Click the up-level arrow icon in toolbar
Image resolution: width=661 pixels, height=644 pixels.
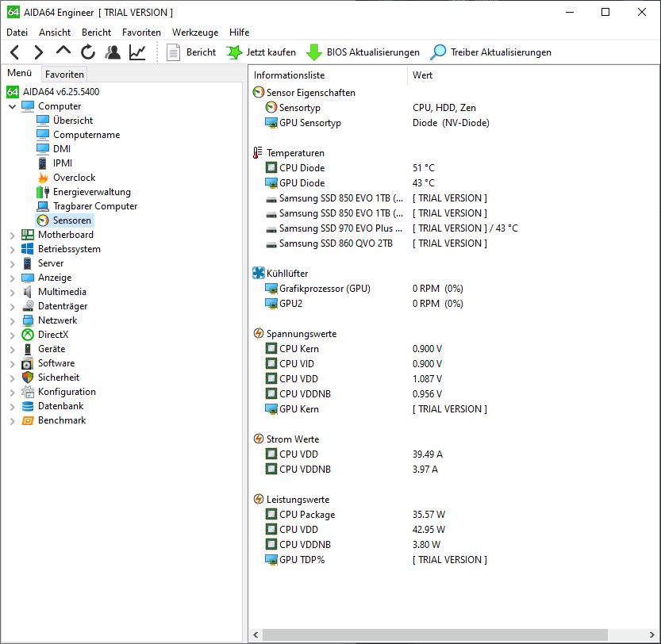coord(63,52)
